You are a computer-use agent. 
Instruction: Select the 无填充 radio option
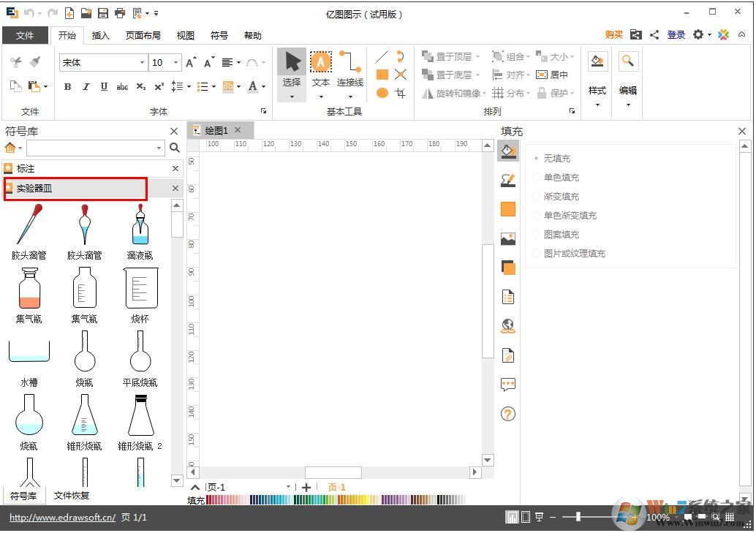[537, 158]
